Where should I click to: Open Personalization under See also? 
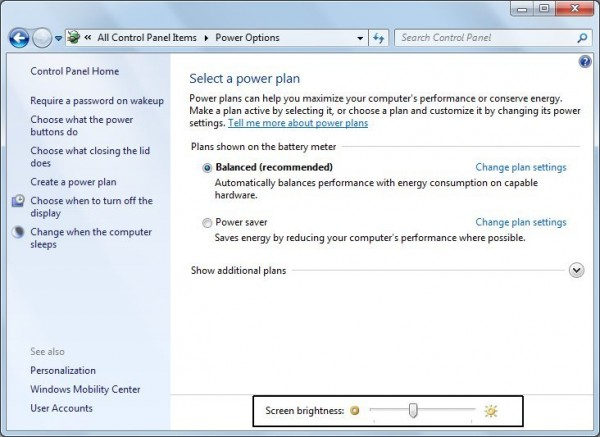pyautogui.click(x=63, y=370)
